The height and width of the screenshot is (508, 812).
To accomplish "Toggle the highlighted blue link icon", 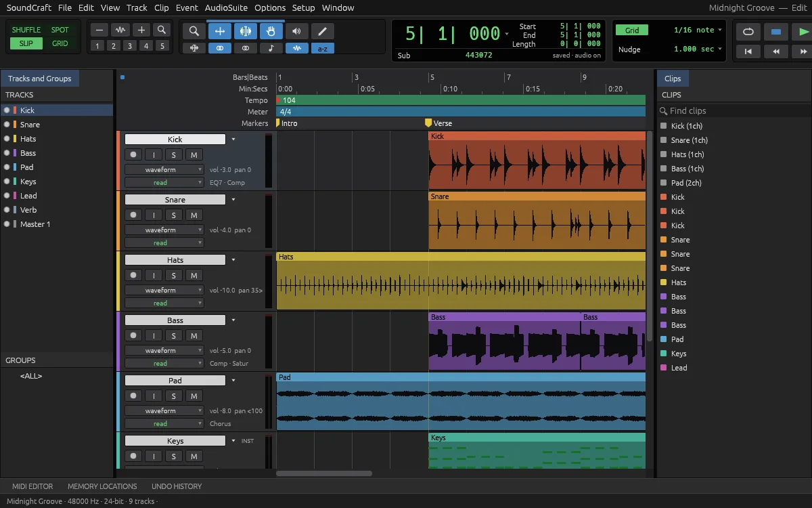I will (x=220, y=48).
